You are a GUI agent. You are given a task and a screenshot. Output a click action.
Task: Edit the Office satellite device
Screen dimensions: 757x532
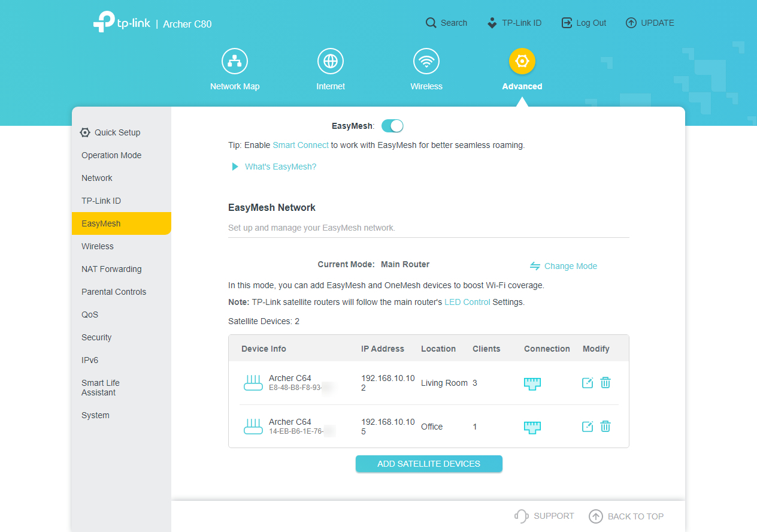point(588,427)
